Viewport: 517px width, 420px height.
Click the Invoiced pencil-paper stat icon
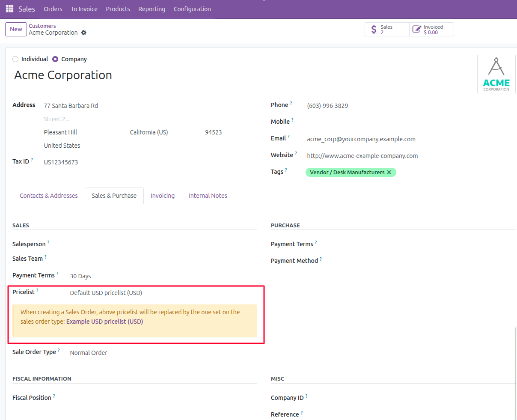(416, 29)
